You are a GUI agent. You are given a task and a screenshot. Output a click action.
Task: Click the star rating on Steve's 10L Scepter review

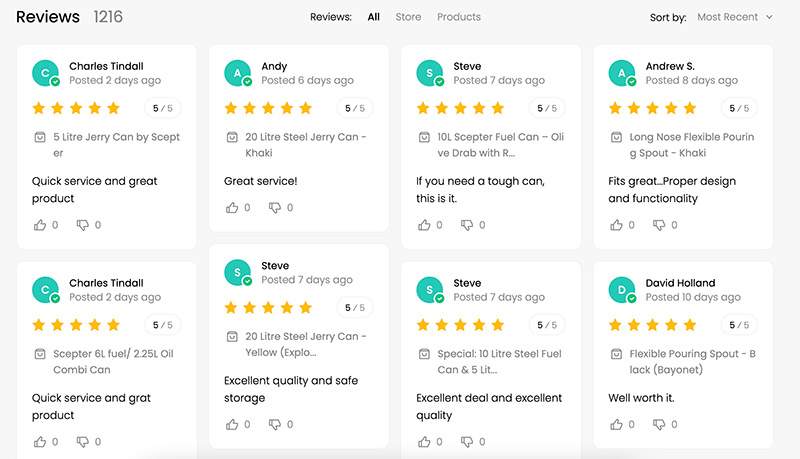coord(460,108)
